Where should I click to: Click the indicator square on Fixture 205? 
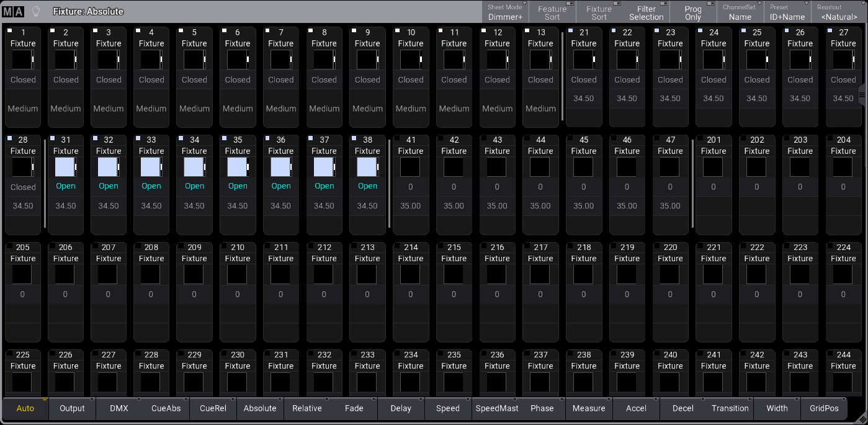click(x=11, y=246)
